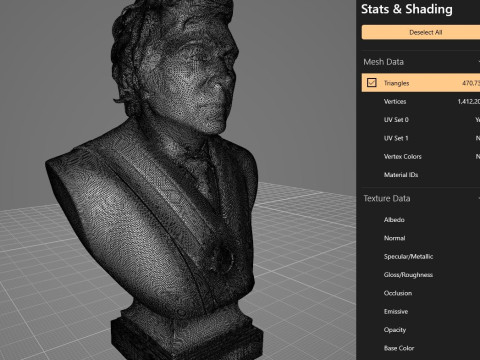Image resolution: width=480 pixels, height=360 pixels.
Task: Select the Emissive texture row
Action: point(421,311)
